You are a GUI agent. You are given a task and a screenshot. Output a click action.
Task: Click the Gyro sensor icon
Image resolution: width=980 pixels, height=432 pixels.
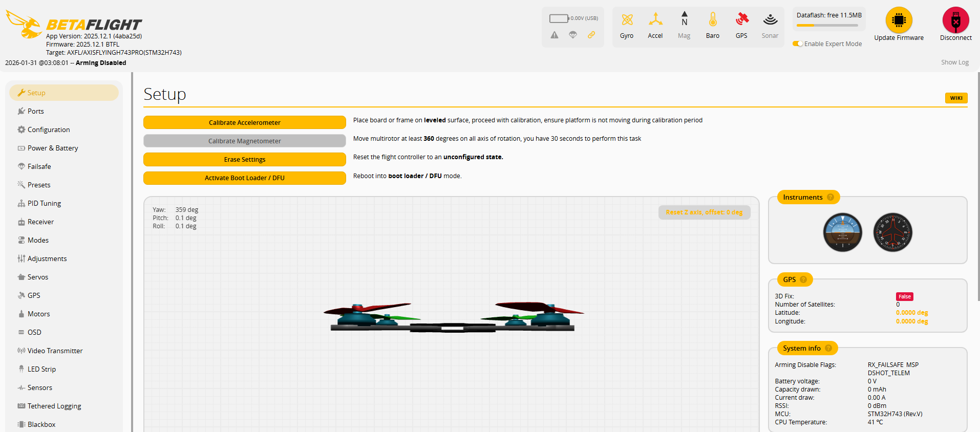tap(627, 20)
